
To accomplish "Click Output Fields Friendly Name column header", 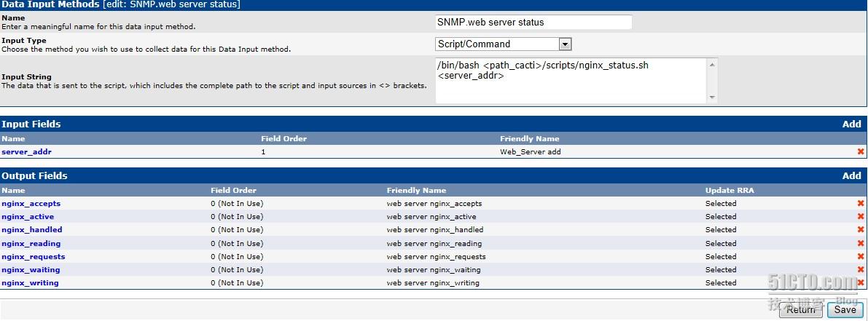I will point(416,190).
